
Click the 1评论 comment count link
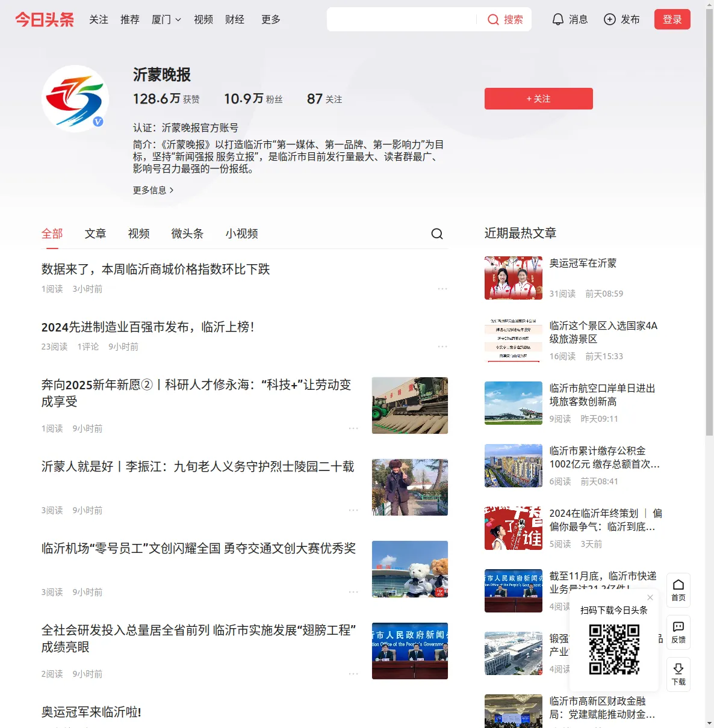[x=88, y=347]
